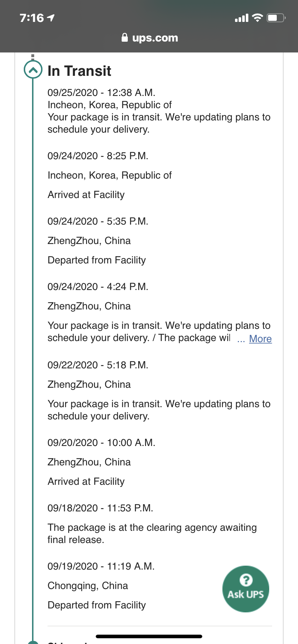Select the next timeline milestone circle
This screenshot has width=298, height=644.
click(33, 642)
